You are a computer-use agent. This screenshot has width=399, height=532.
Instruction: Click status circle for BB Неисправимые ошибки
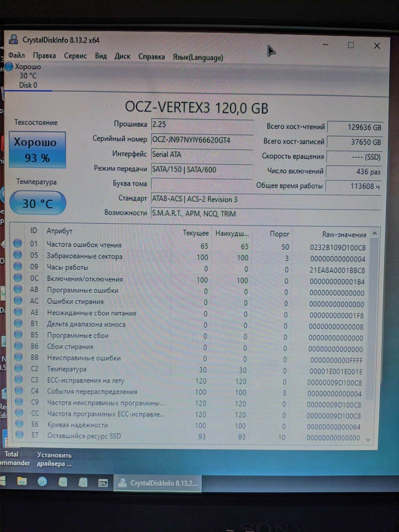click(19, 357)
